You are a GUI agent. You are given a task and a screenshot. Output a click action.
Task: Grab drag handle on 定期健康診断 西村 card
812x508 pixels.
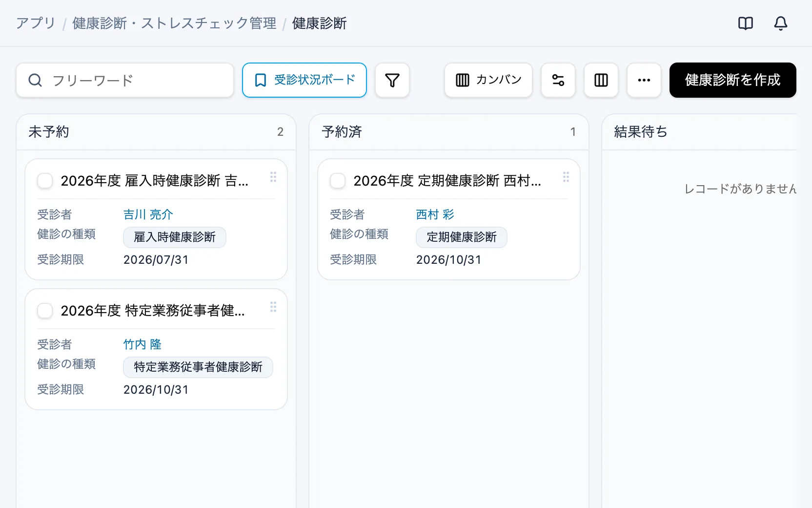tap(566, 177)
